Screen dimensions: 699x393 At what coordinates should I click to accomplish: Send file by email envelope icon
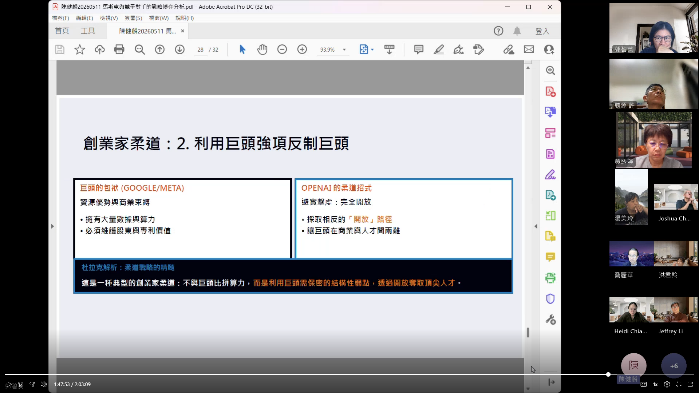pos(529,49)
